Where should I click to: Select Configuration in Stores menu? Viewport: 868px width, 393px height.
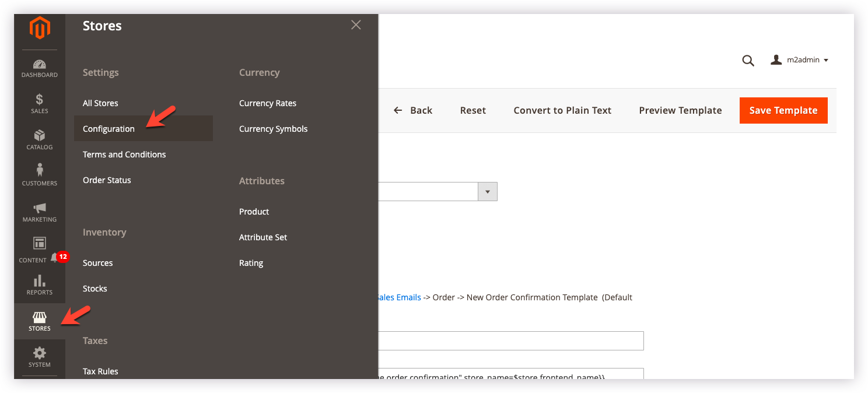click(x=109, y=129)
